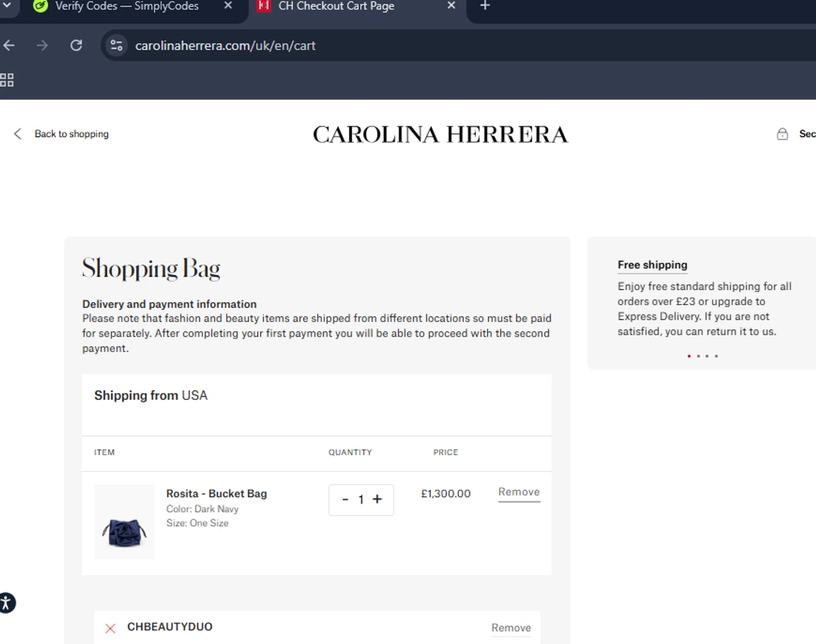Click the PRICE column header
This screenshot has width=816, height=644.
pyautogui.click(x=446, y=453)
